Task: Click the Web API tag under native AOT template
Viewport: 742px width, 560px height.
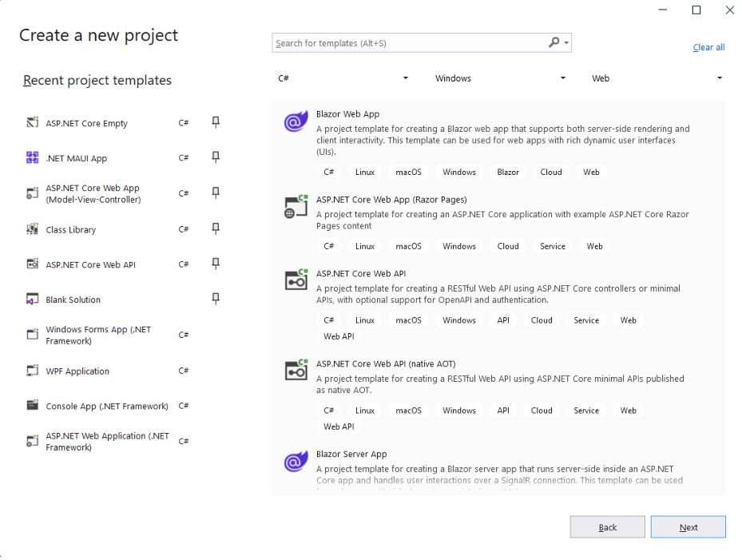Action: [339, 427]
